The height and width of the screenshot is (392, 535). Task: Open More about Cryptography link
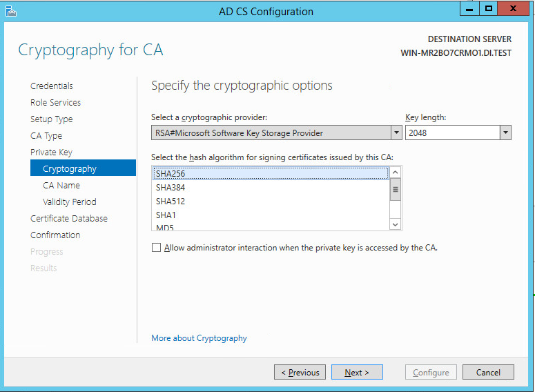(199, 338)
